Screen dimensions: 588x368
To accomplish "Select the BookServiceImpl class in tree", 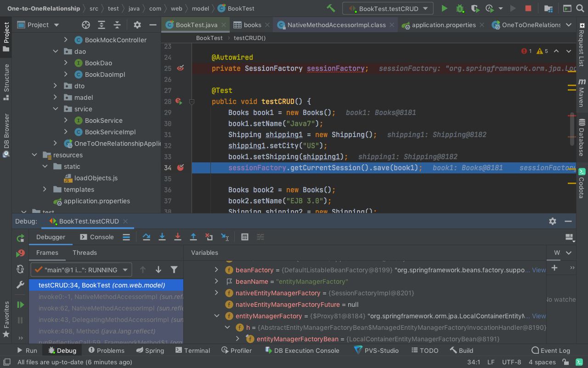I will [110, 132].
